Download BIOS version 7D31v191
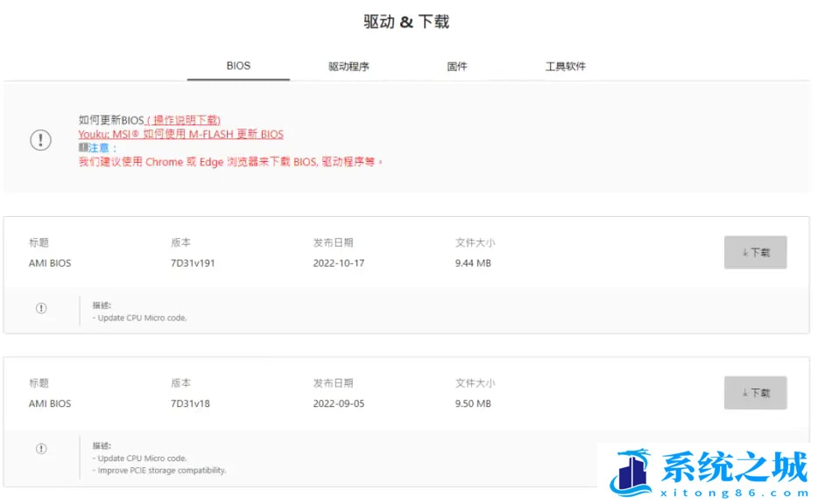 [755, 252]
